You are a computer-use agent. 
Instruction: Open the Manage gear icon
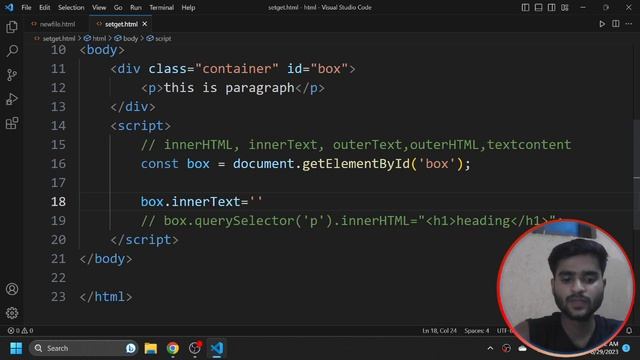tap(12, 313)
